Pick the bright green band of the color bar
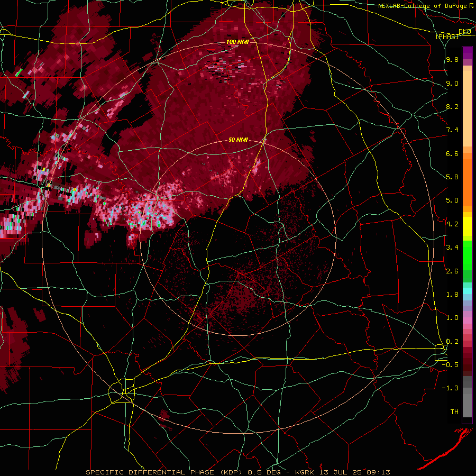 pyautogui.click(x=467, y=255)
